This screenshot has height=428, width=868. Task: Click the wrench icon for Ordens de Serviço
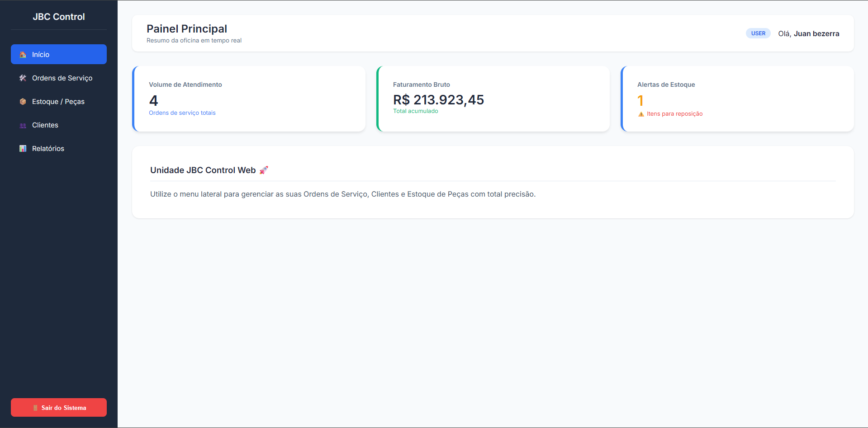point(23,78)
